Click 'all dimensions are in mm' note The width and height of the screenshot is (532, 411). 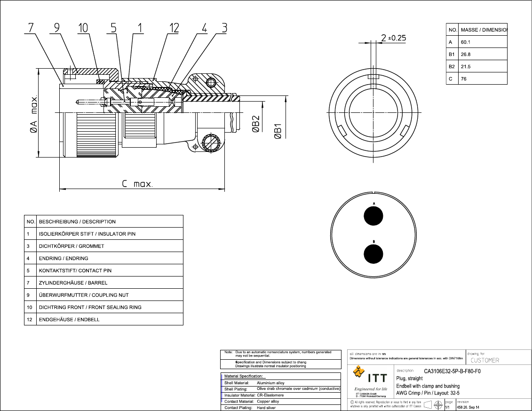(x=367, y=354)
